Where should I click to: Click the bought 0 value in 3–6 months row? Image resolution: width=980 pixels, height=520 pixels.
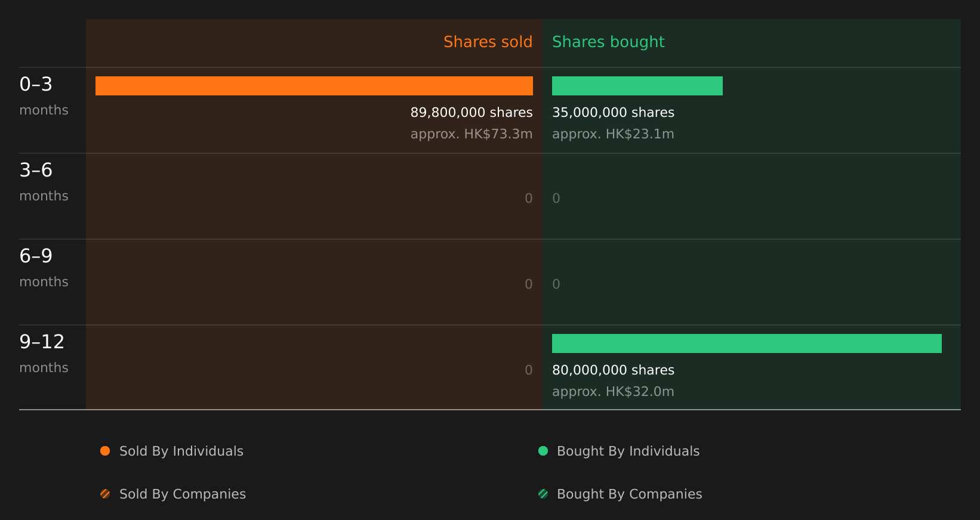coord(556,199)
